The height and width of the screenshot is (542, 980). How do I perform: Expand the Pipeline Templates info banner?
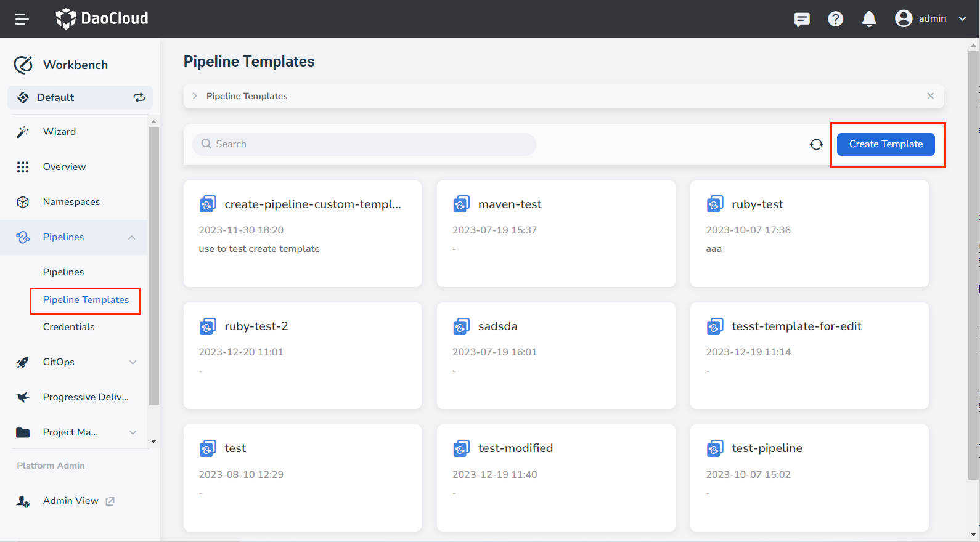click(195, 96)
